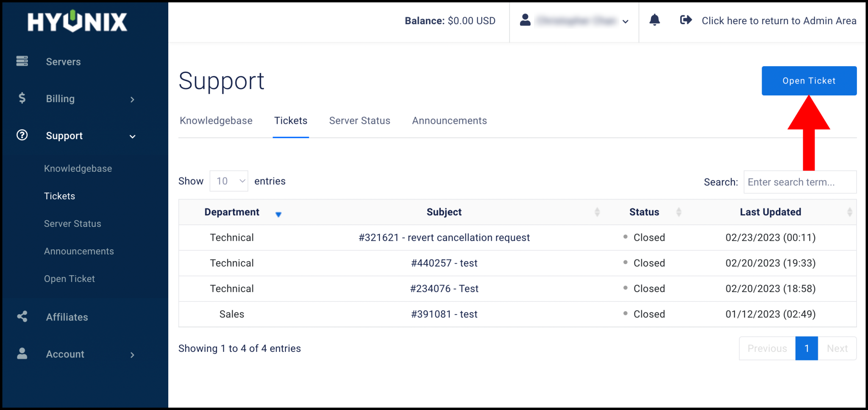Open the notifications bell icon
The height and width of the screenshot is (410, 868).
(x=655, y=20)
